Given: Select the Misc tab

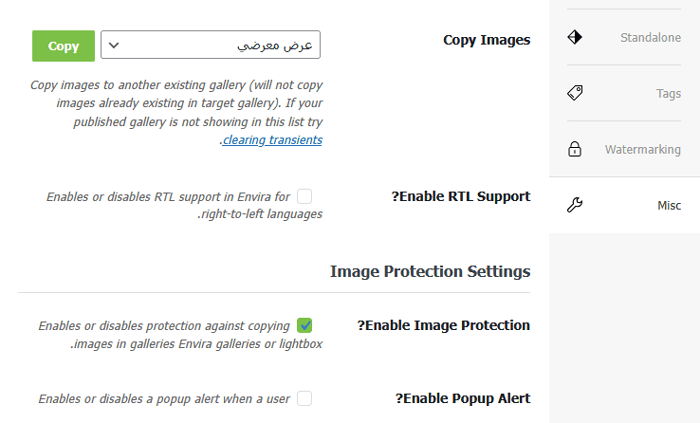Looking at the screenshot, I should [668, 205].
